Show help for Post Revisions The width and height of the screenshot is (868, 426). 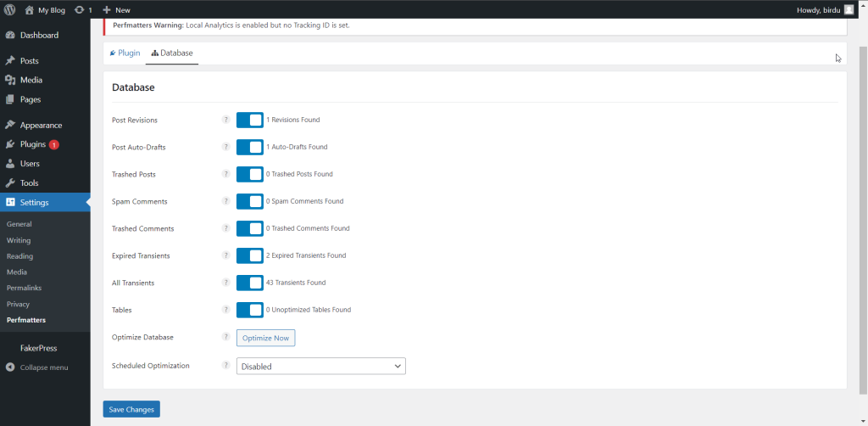point(225,119)
